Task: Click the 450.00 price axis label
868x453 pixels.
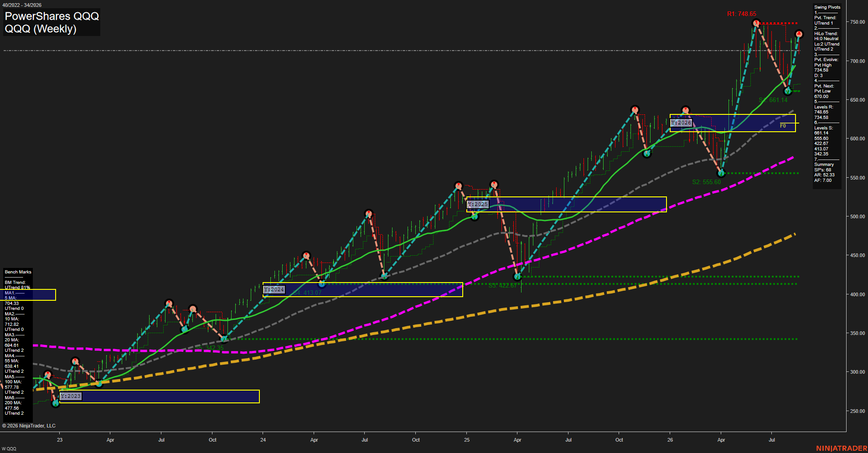Action: point(858,255)
